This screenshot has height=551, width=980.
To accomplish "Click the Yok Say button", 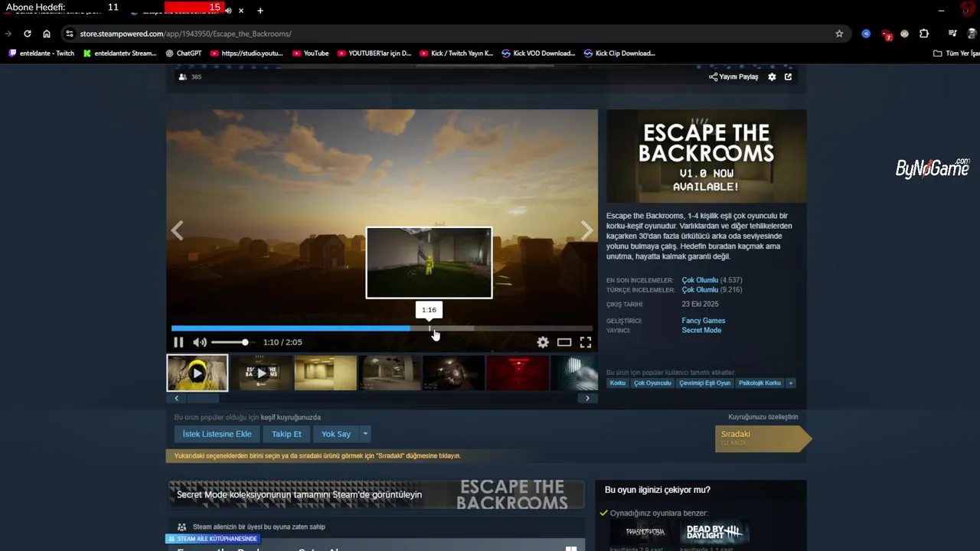I will click(x=336, y=434).
